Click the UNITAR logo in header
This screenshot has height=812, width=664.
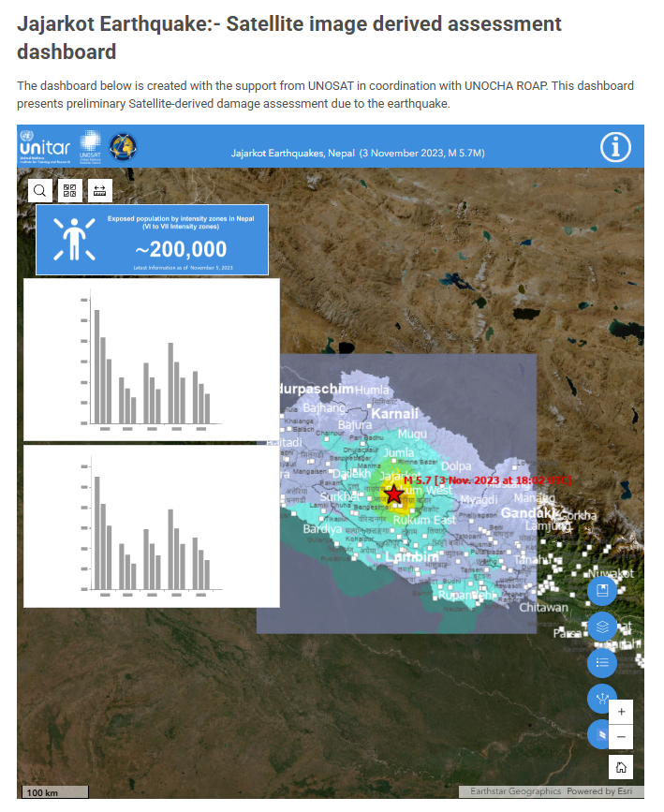coord(45,147)
